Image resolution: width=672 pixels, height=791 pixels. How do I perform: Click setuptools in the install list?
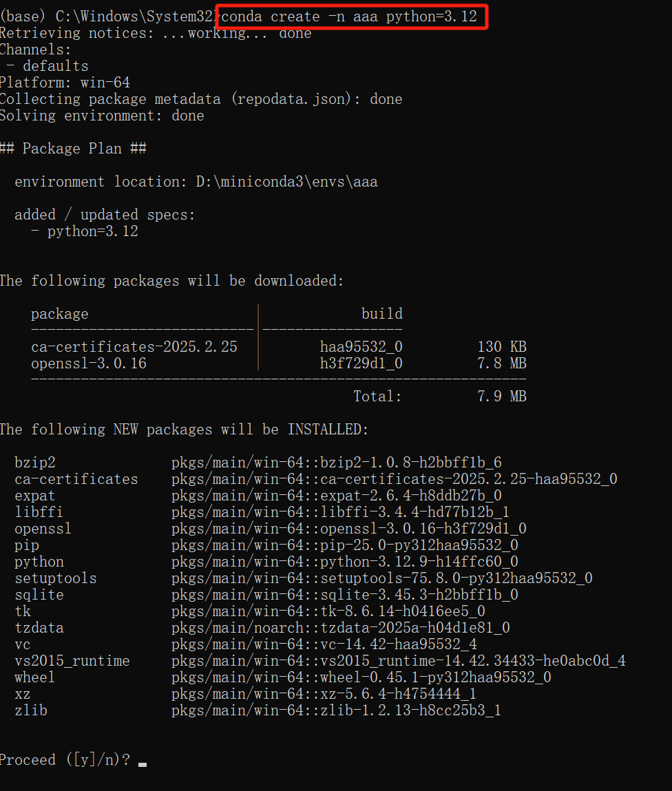[56, 578]
